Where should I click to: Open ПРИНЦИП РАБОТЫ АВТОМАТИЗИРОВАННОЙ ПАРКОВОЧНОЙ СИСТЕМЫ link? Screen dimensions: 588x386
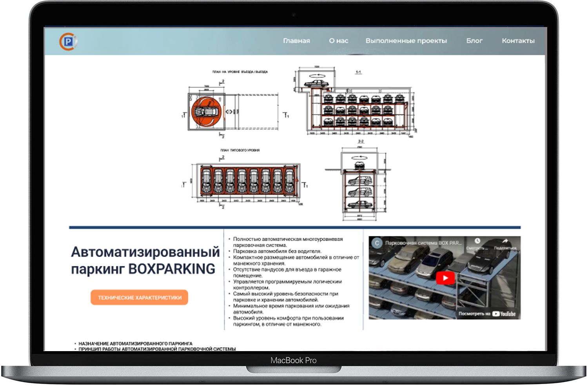[157, 349]
